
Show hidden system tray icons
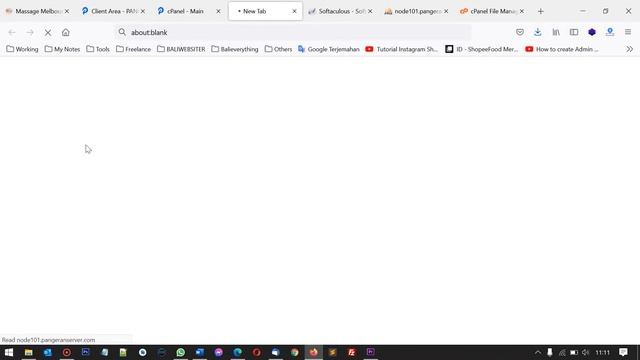tap(538, 352)
